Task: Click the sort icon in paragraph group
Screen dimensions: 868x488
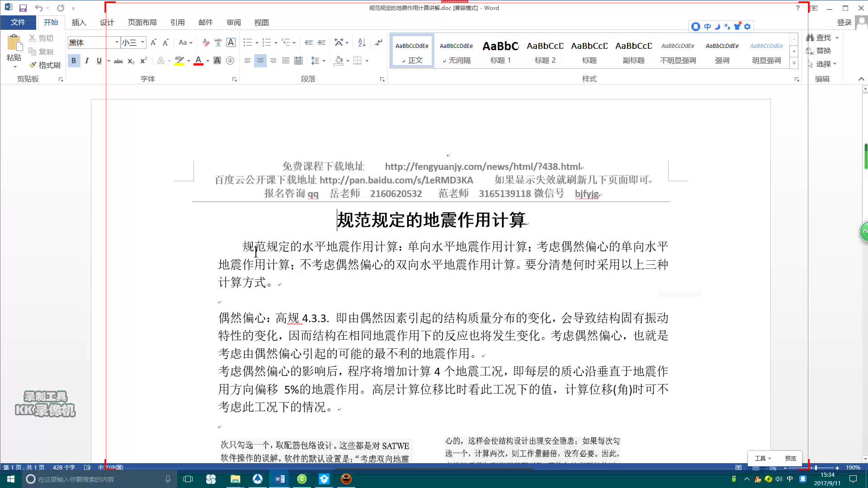Action: tap(361, 42)
